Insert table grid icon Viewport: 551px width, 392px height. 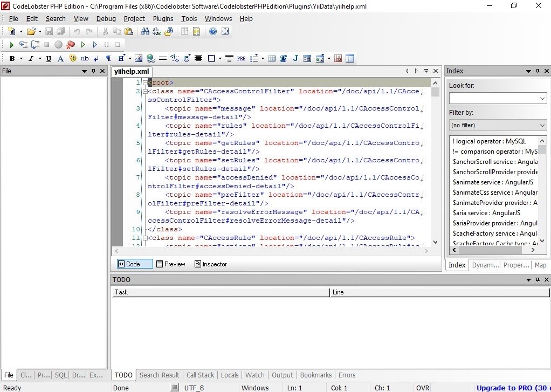[272, 58]
